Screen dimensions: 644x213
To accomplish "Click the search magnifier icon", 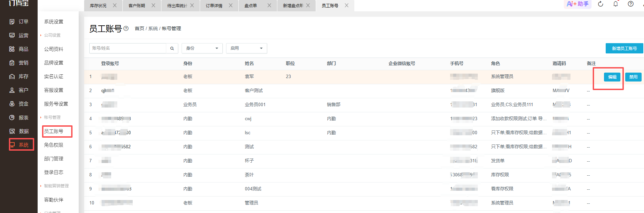I will 172,48.
